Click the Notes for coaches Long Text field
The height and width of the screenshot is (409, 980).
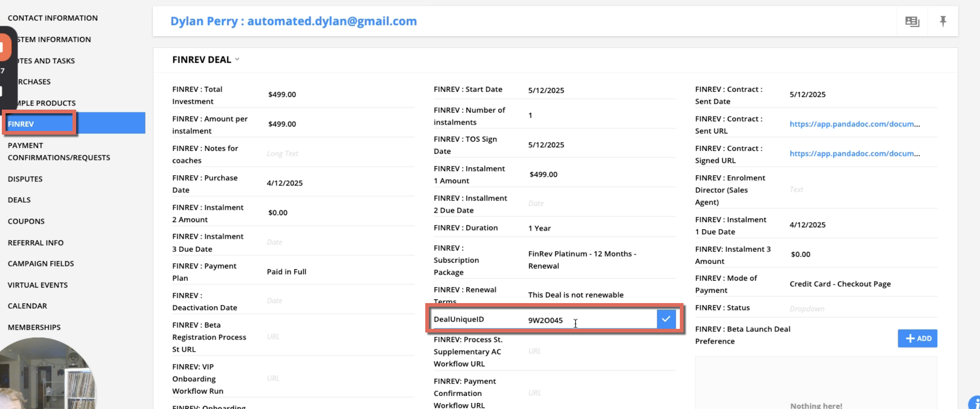(282, 154)
